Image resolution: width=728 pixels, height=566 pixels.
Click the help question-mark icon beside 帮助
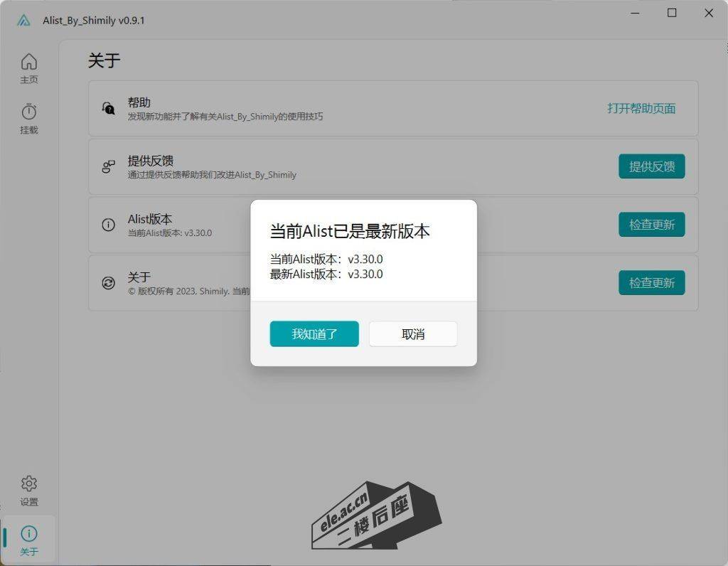click(x=107, y=108)
